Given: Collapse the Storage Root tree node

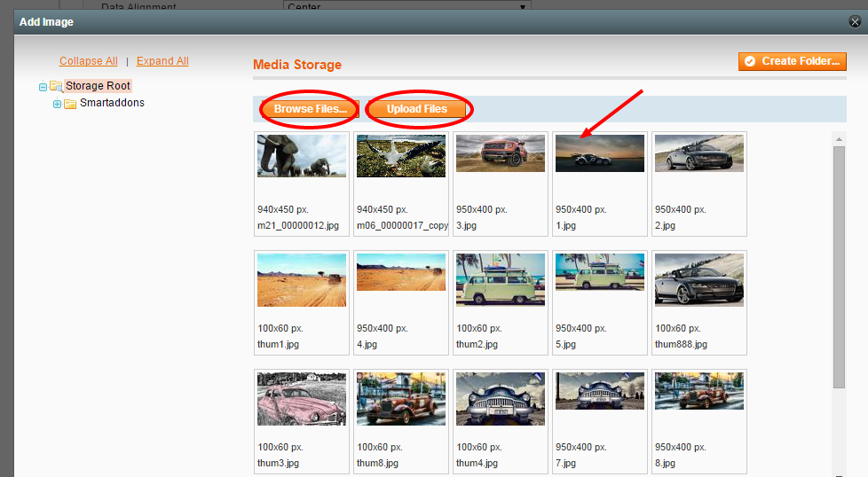Looking at the screenshot, I should (43, 87).
